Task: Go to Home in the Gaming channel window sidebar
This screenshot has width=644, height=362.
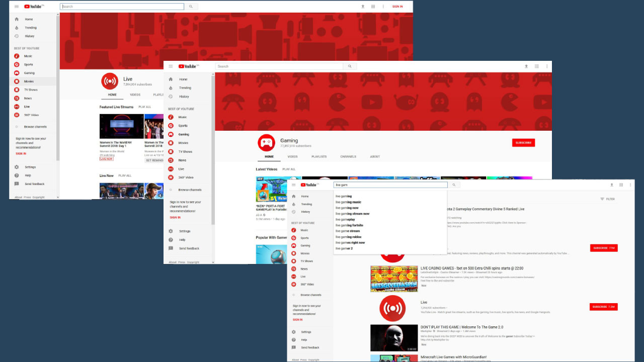Action: coord(179,79)
